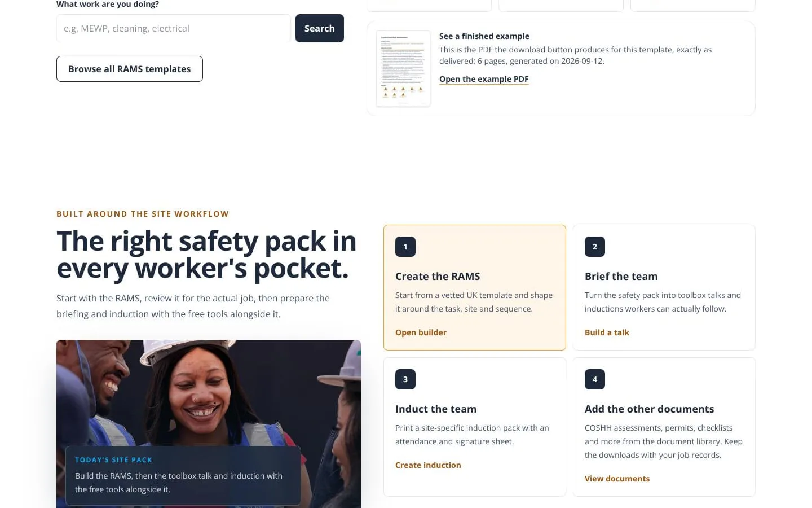Click the work search input field

[x=174, y=28]
